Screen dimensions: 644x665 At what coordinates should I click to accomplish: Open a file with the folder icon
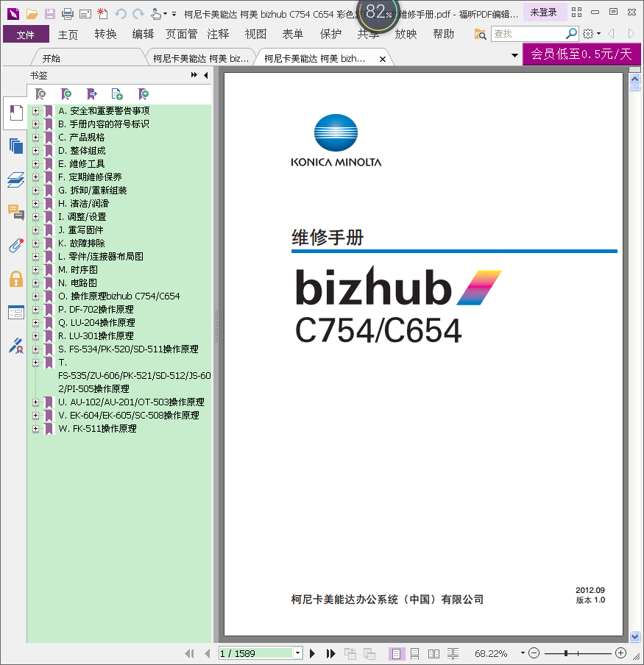[32, 14]
